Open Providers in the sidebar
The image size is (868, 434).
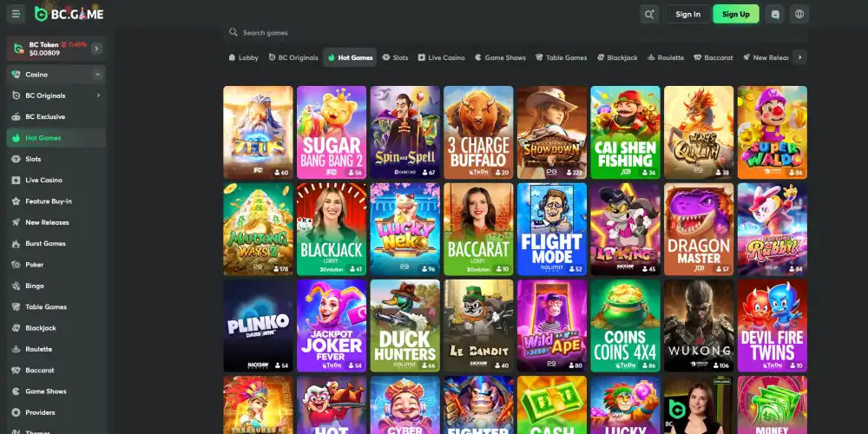pyautogui.click(x=56, y=411)
